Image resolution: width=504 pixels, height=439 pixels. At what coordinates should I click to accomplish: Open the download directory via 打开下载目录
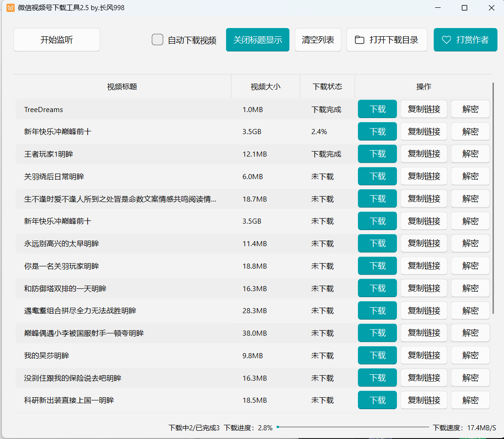(386, 40)
